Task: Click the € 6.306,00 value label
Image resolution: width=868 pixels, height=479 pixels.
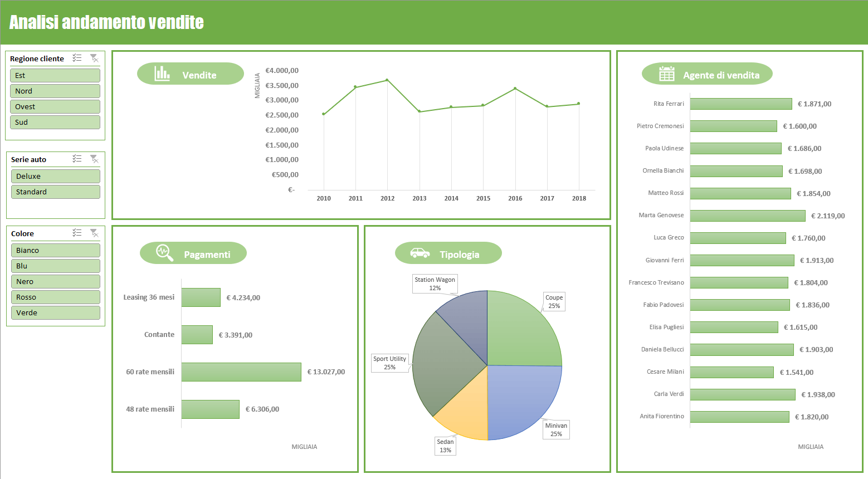Action: click(x=262, y=409)
